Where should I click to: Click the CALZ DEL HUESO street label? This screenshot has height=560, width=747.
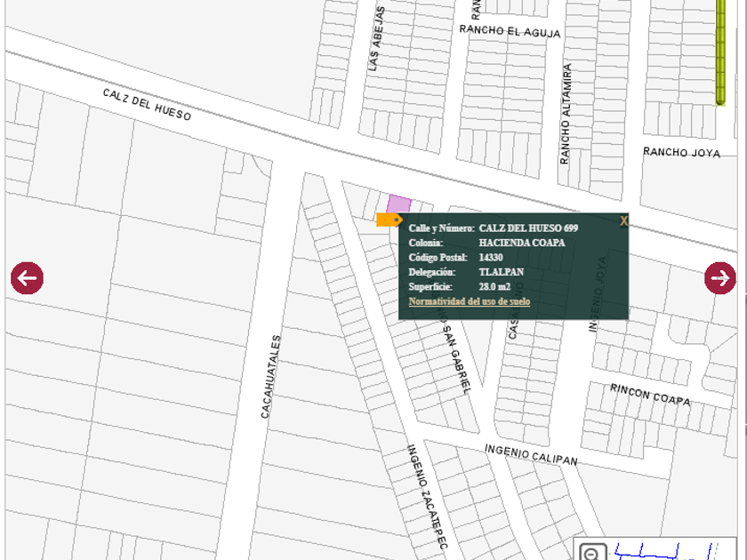tap(148, 104)
